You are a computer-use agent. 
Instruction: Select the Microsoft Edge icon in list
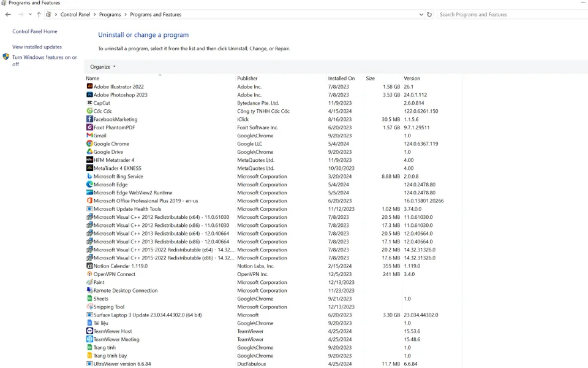89,185
